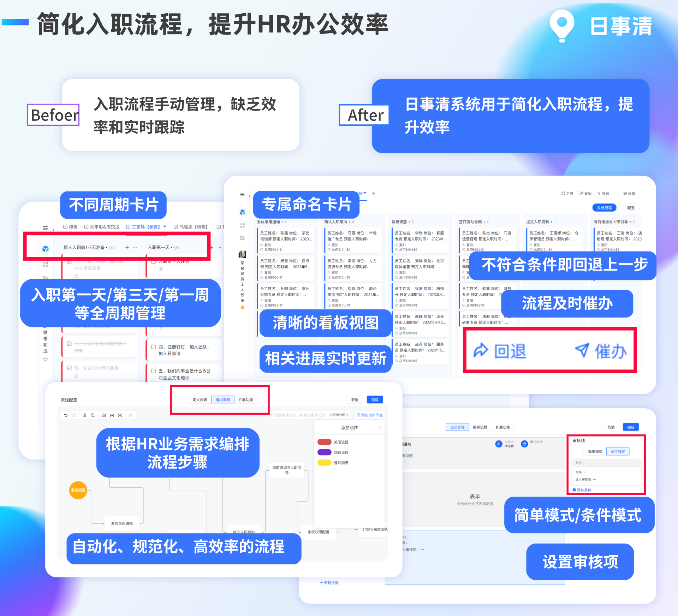Expand sidebar chevron in checklist window
Viewport: 678px width, 616px height.
point(53,230)
